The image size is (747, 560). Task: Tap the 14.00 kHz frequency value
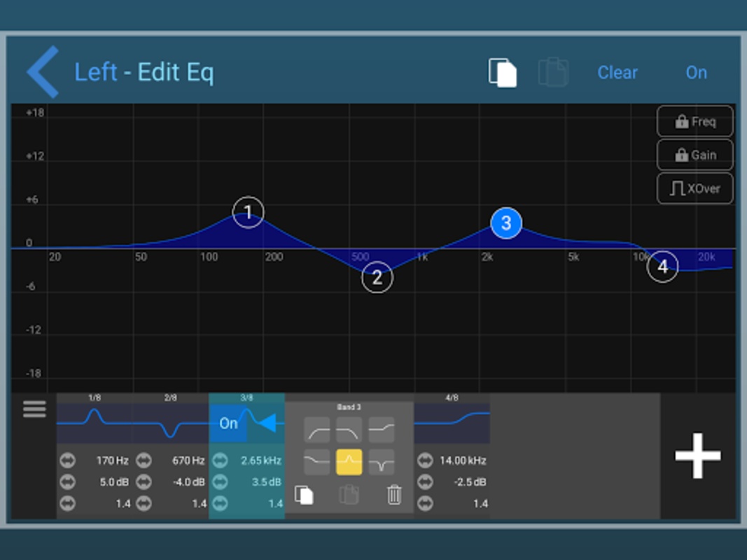click(x=462, y=461)
